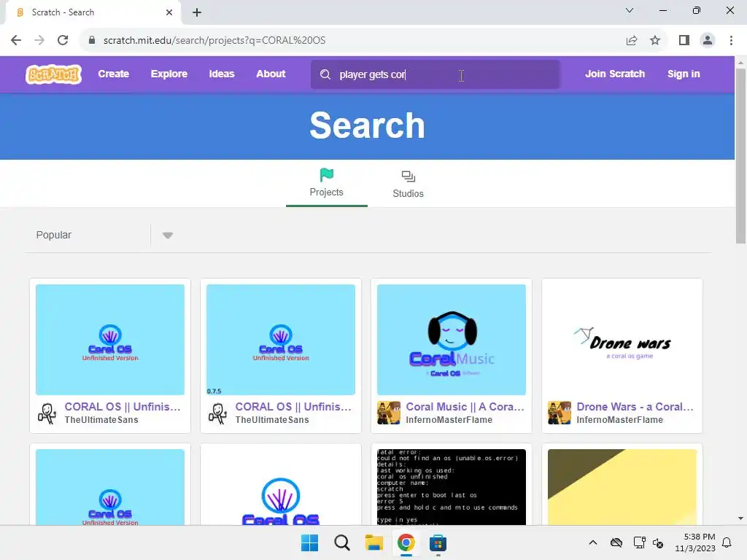This screenshot has width=747, height=560.
Task: Click the scrollbar down arrow
Action: pos(740,518)
